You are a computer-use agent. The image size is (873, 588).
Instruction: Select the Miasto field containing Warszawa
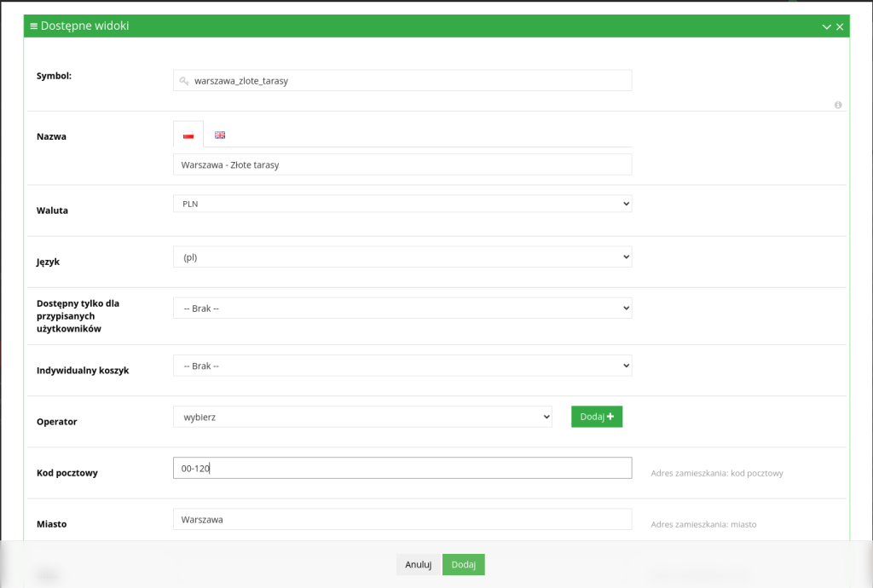(x=402, y=519)
